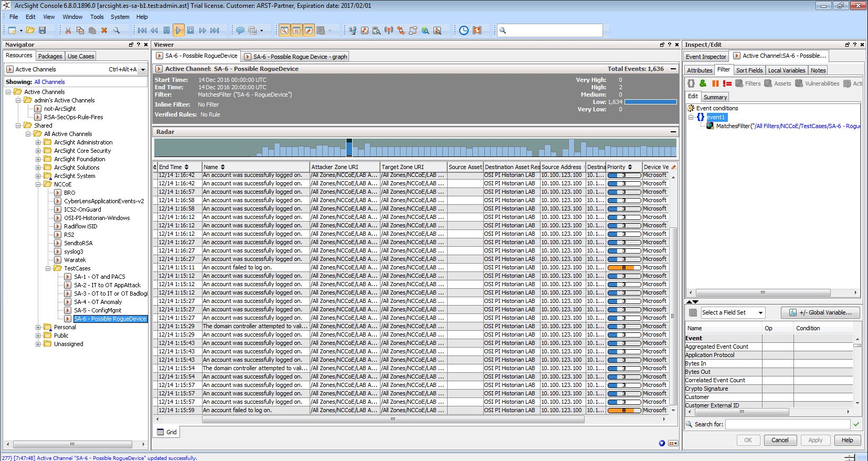Screen dimensions: 868x461
Task: Add the red NOT operator
Action: pyautogui.click(x=727, y=83)
